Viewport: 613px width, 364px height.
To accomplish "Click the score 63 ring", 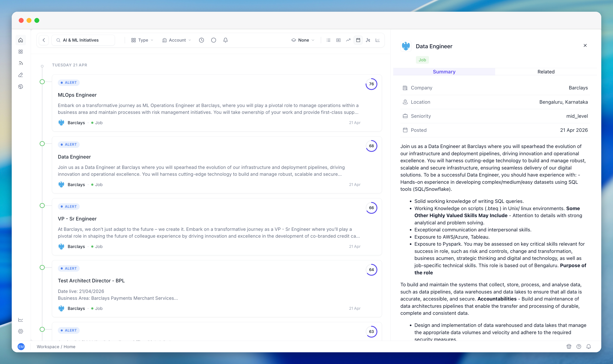I will point(372,332).
